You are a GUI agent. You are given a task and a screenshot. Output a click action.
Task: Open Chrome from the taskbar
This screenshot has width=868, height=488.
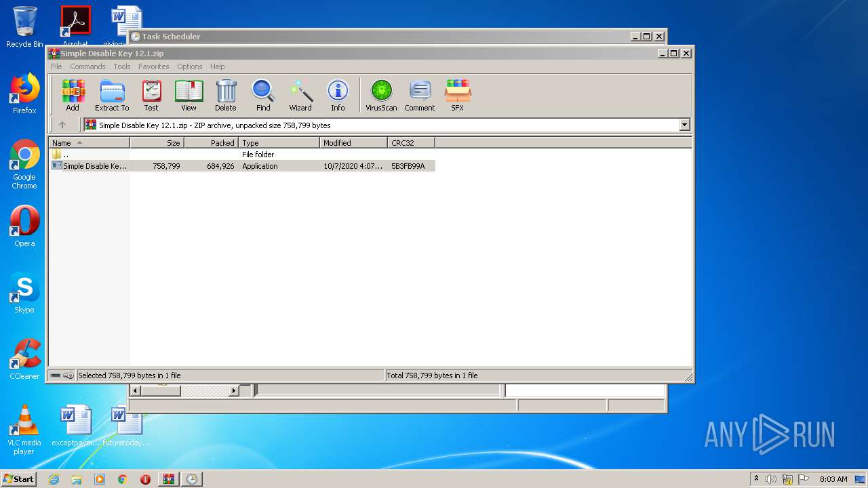pyautogui.click(x=122, y=479)
